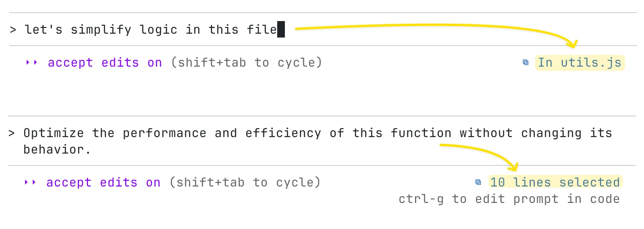Click the prompt arrow before Optimize the performance
The width and height of the screenshot is (644, 229).
(x=12, y=132)
